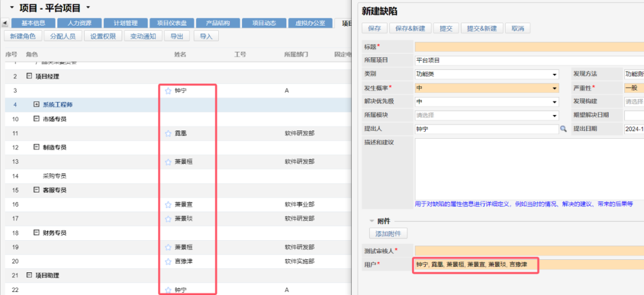Click the triangle arrow before 项目 title
The width and height of the screenshot is (644, 295).
11,8
